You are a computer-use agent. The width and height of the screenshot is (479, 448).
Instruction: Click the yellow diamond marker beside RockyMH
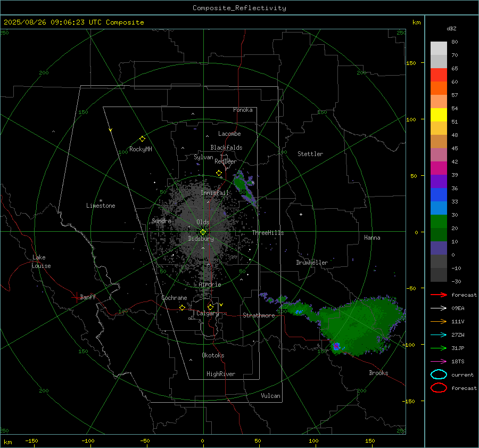pyautogui.click(x=142, y=139)
